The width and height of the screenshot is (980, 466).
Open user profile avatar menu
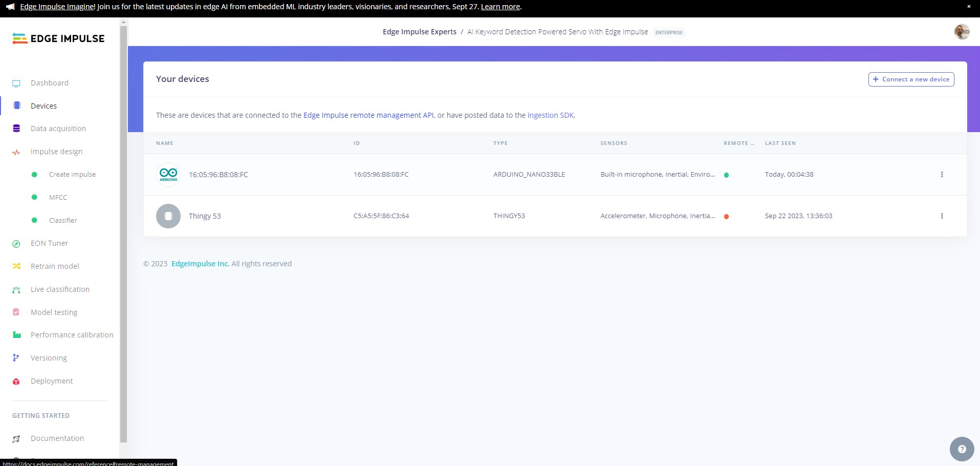coord(962,32)
